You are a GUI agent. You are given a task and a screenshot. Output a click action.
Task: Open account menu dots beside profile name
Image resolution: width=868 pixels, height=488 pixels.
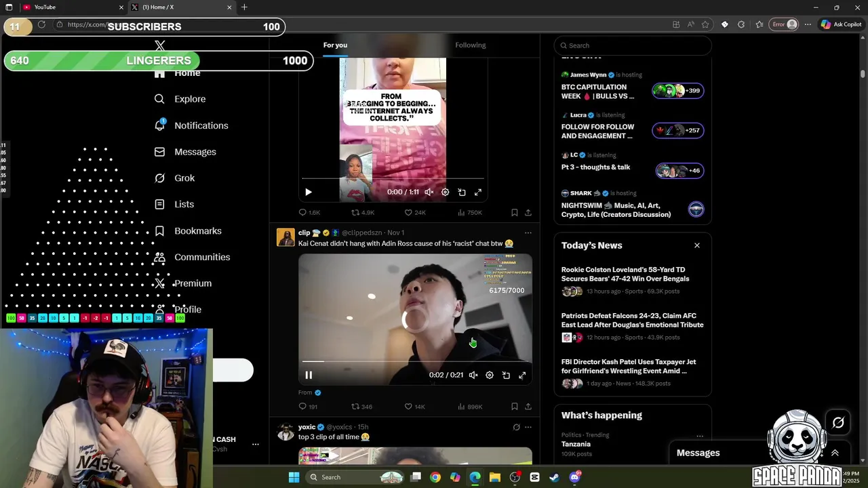[256, 444]
